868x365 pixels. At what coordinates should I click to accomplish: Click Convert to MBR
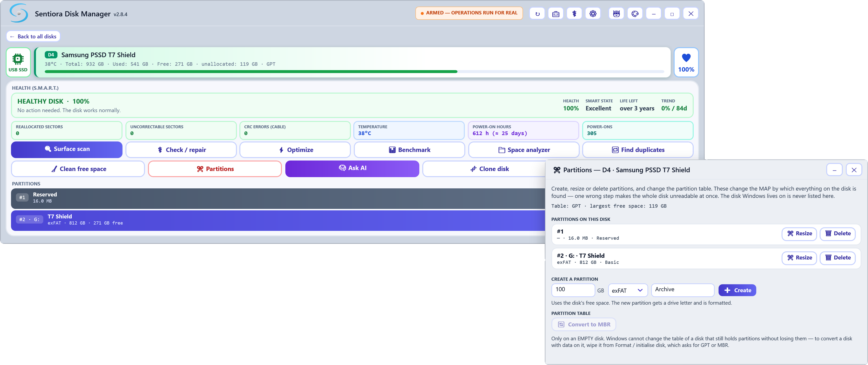[x=584, y=324]
